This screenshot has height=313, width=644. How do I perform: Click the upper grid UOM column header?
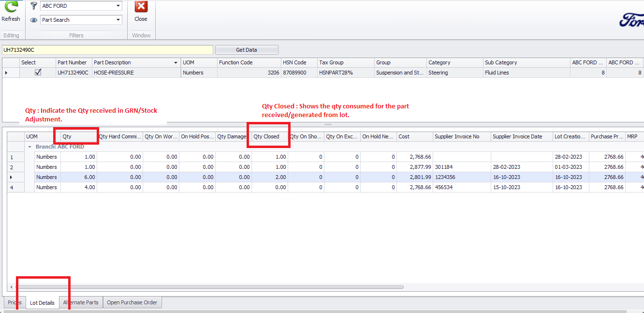(199, 62)
